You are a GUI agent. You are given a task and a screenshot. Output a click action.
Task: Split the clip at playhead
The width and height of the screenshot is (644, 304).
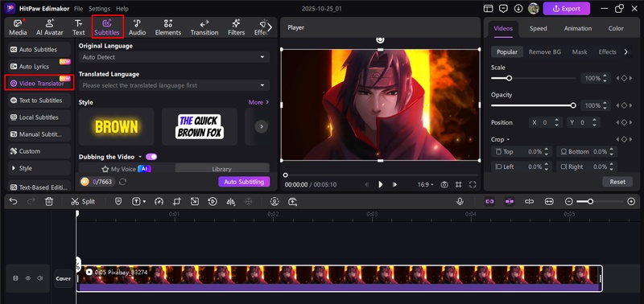(x=83, y=201)
